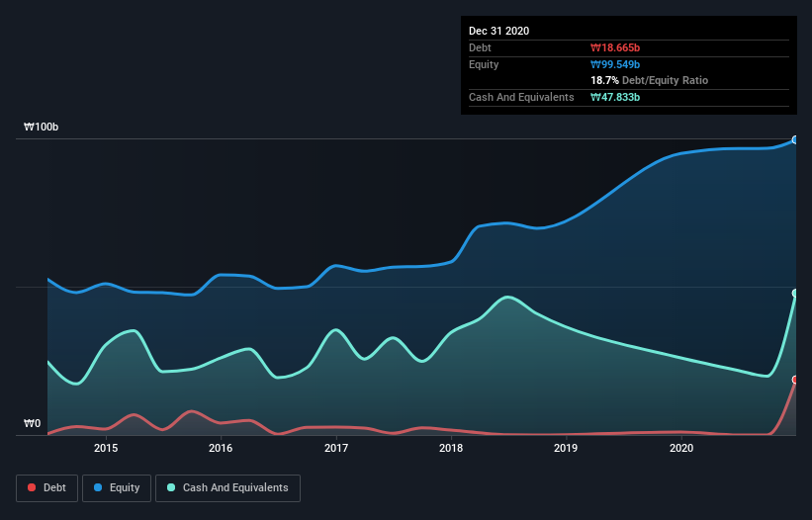This screenshot has height=520, width=812.
Task: Click the ₩99.549b equity value
Action: point(615,64)
